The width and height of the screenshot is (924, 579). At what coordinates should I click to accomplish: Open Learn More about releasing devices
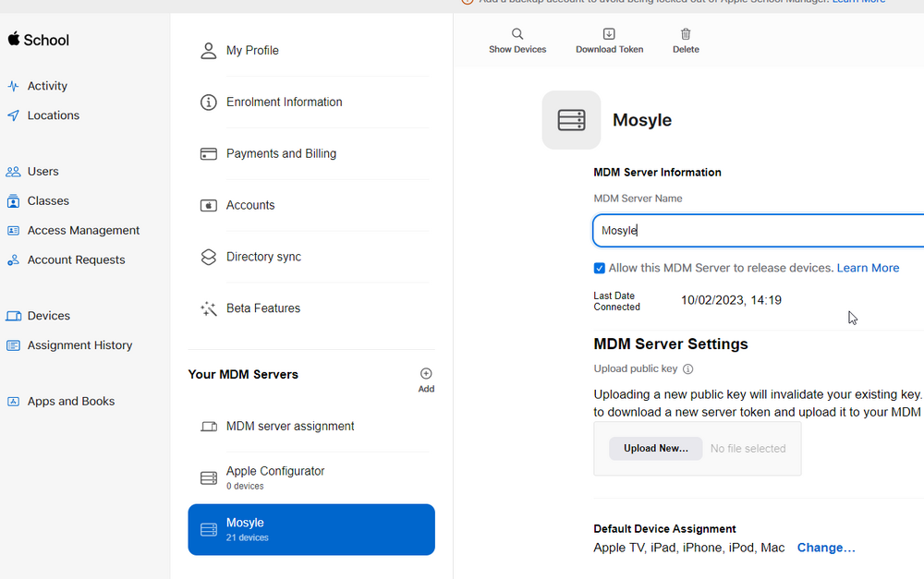(868, 268)
